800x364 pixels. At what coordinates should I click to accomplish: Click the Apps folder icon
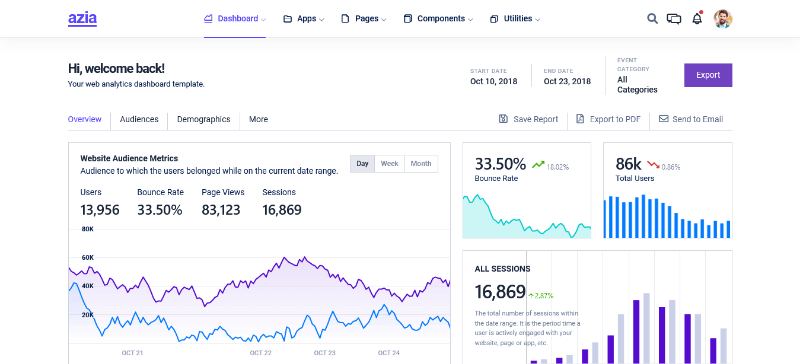pos(288,19)
